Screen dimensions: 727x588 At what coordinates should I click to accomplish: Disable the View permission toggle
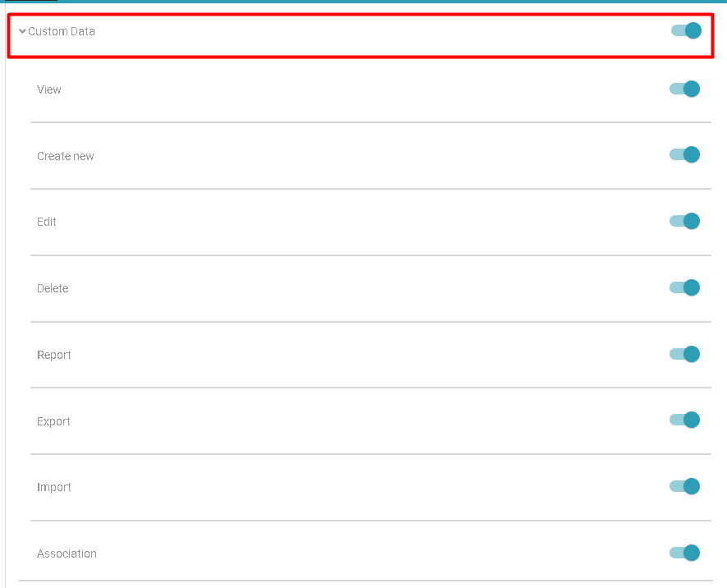click(684, 89)
